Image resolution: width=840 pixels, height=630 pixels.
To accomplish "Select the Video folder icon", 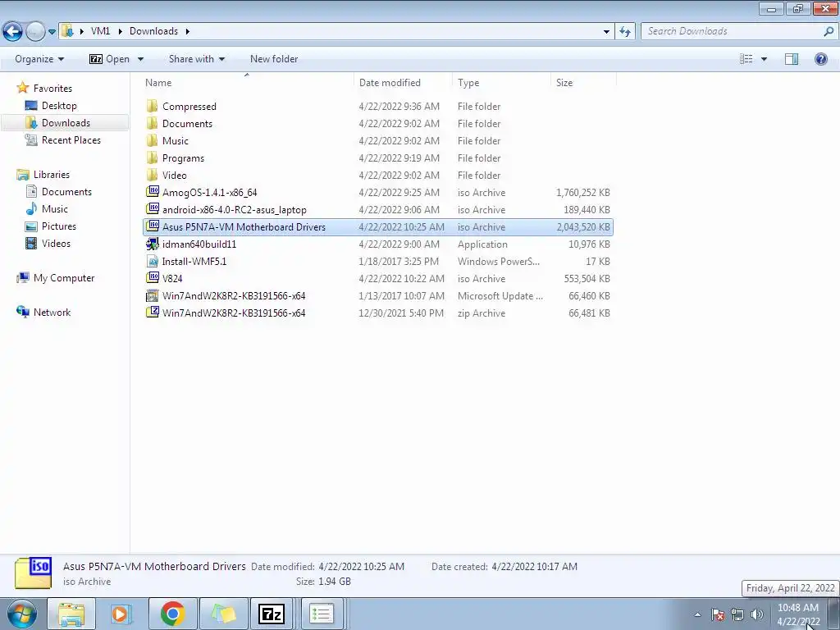I will [152, 175].
